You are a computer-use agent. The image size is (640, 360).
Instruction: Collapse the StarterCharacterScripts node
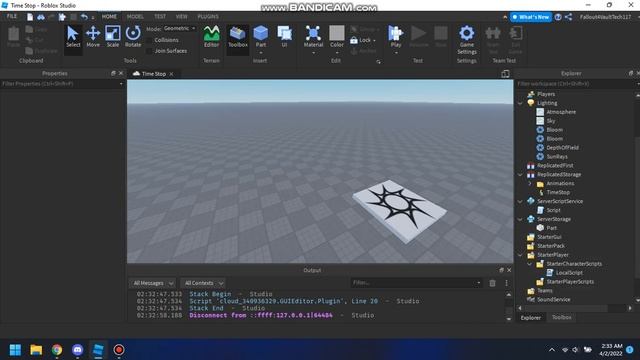[x=530, y=264]
